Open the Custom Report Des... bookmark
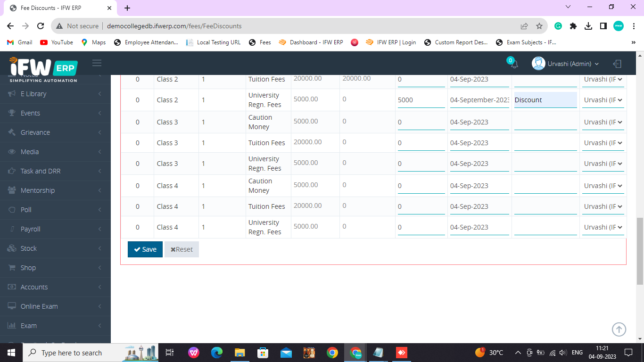Image resolution: width=644 pixels, height=362 pixels. pyautogui.click(x=456, y=42)
